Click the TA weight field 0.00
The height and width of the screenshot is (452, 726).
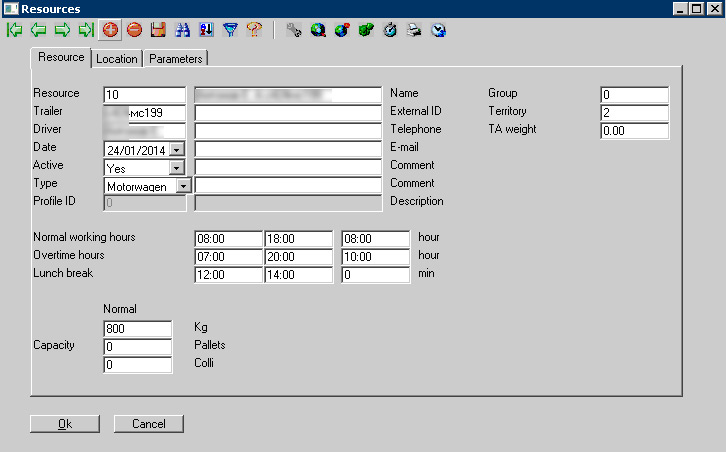click(634, 131)
